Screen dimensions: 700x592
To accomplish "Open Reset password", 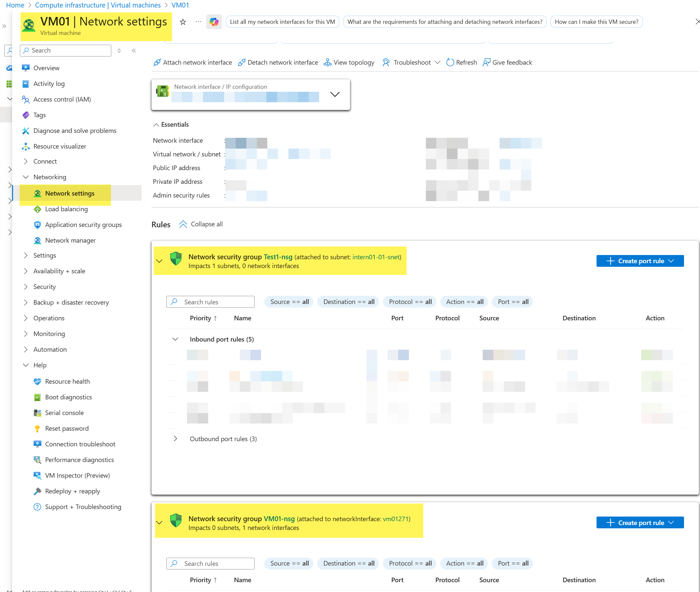I will pyautogui.click(x=67, y=428).
